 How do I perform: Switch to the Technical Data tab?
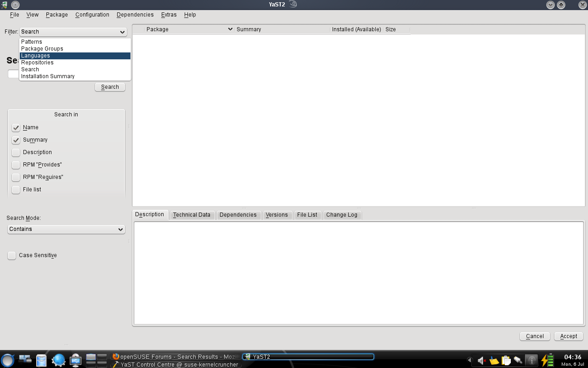[192, 215]
